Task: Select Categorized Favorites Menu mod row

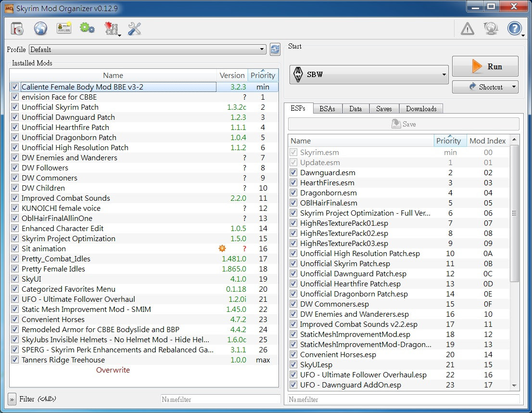Action: (x=144, y=289)
